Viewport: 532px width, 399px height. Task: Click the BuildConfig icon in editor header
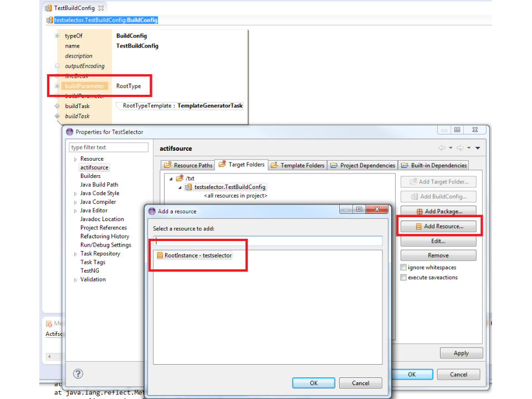50,21
